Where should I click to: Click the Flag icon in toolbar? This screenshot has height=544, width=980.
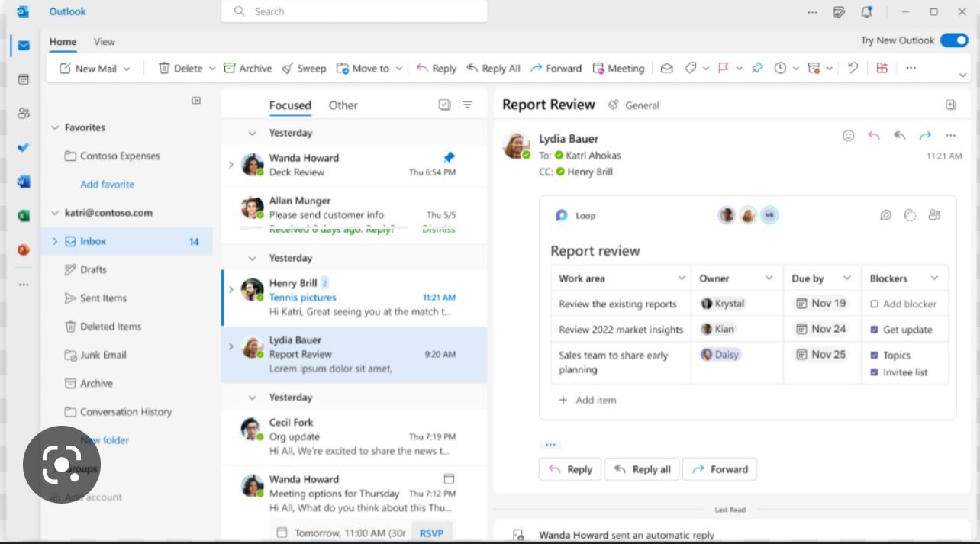[724, 68]
